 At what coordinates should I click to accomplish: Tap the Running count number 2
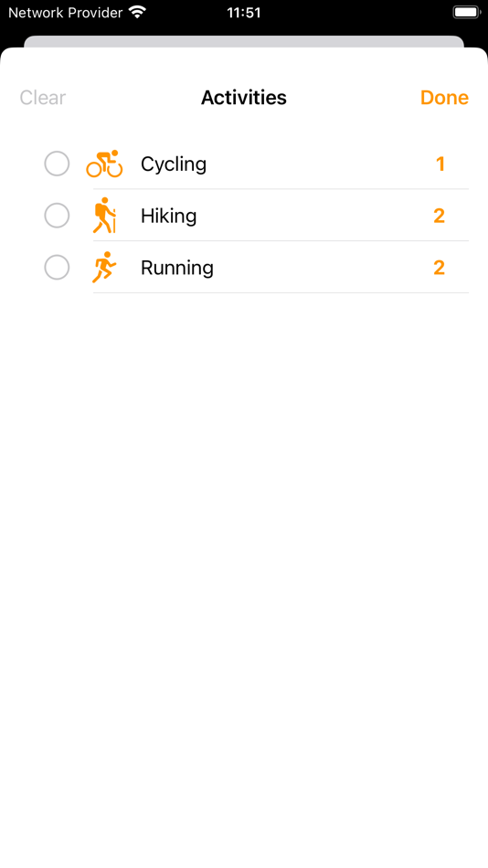(440, 268)
